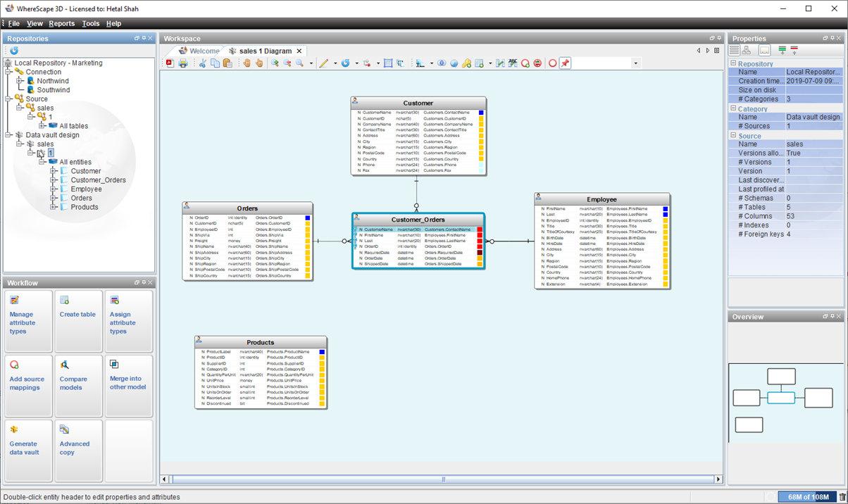Click the Export to PDF toolbar icon
Screen dimensions: 848x504
click(x=170, y=63)
